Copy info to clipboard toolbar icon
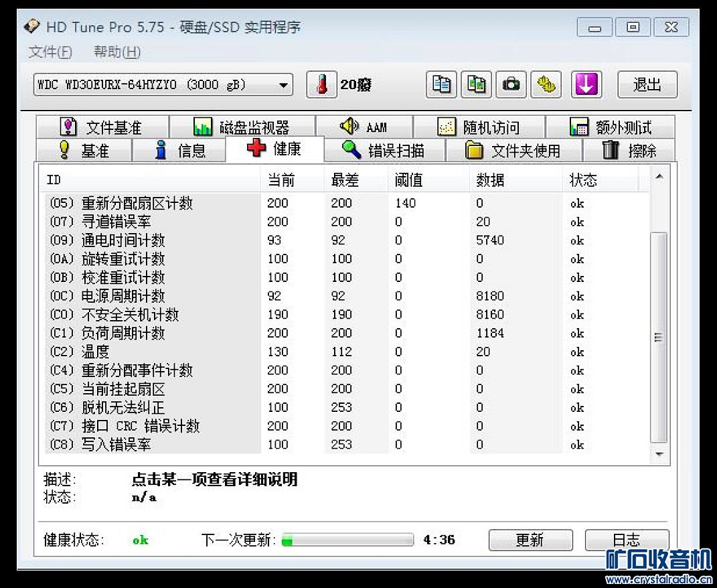Image resolution: width=717 pixels, height=588 pixels. tap(441, 84)
